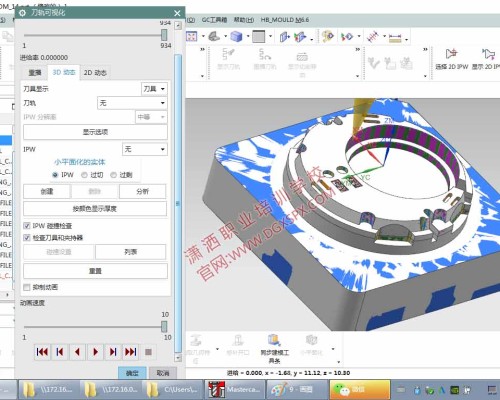This screenshot has width=500, height=400.
Task: Step forward one move
Action: tap(113, 352)
